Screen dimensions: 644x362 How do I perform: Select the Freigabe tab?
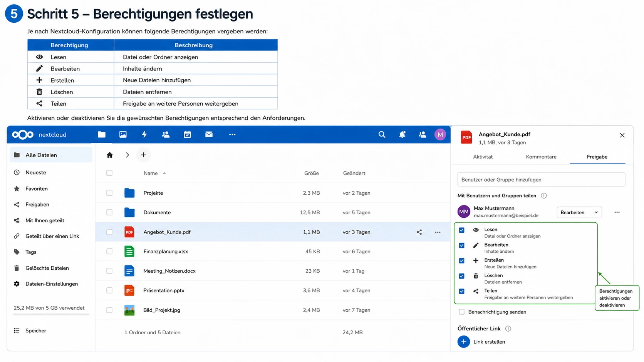(x=597, y=157)
